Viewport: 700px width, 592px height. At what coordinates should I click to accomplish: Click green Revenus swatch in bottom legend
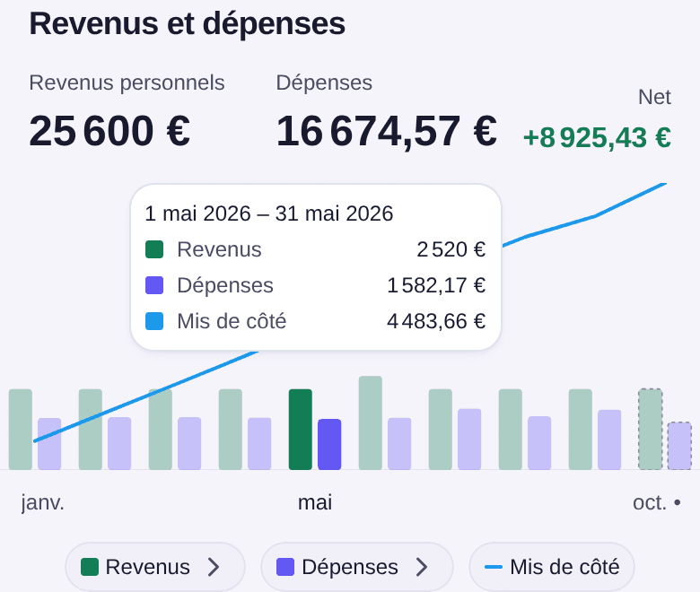89,567
